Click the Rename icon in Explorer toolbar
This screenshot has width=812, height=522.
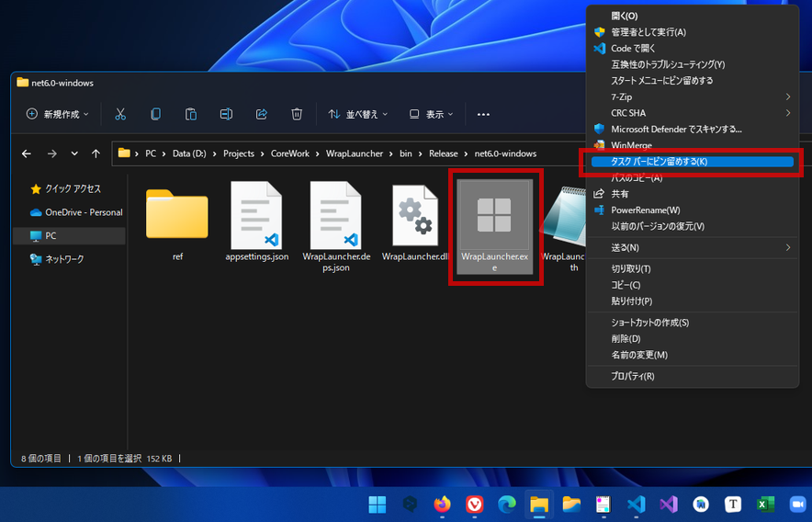[x=226, y=114]
